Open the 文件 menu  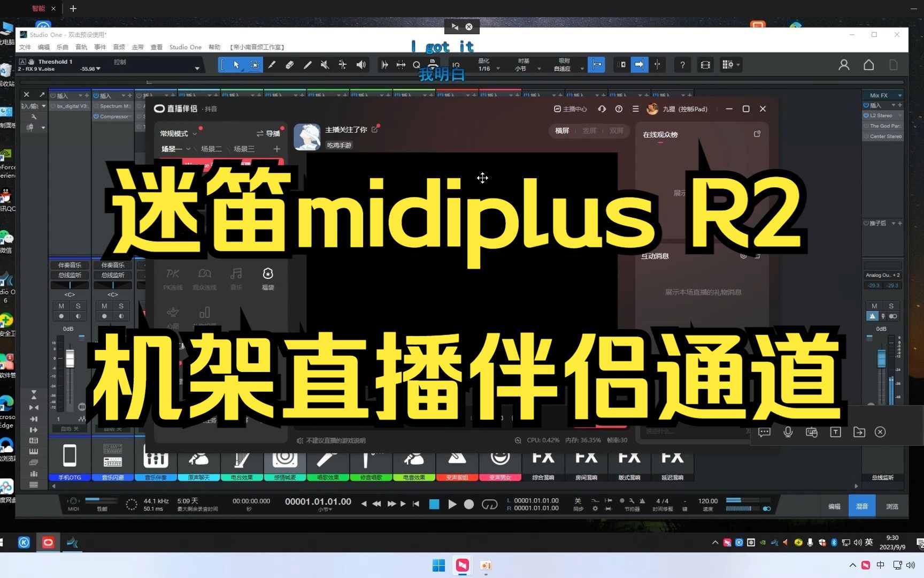(25, 47)
